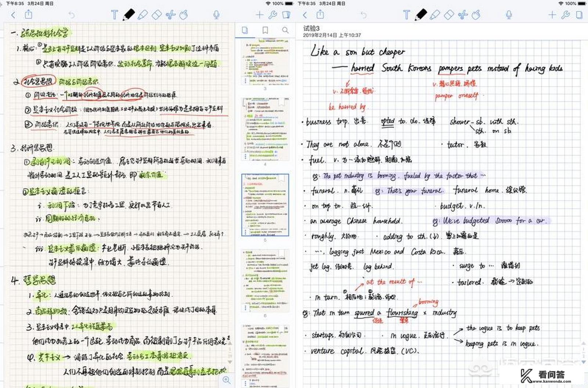Click scroll-up arrow in left note
Viewport: 588px width, 388px height.
coord(230,343)
